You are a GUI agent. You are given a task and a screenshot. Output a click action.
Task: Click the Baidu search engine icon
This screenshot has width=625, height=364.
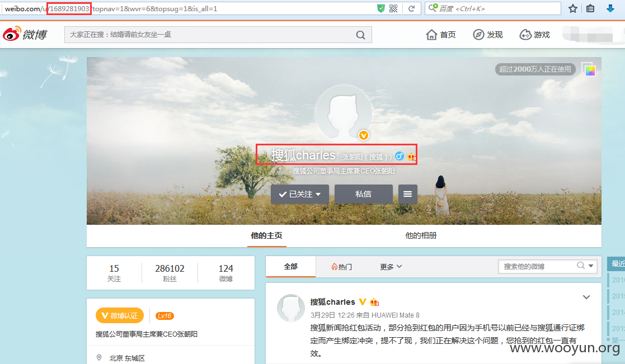pos(433,8)
